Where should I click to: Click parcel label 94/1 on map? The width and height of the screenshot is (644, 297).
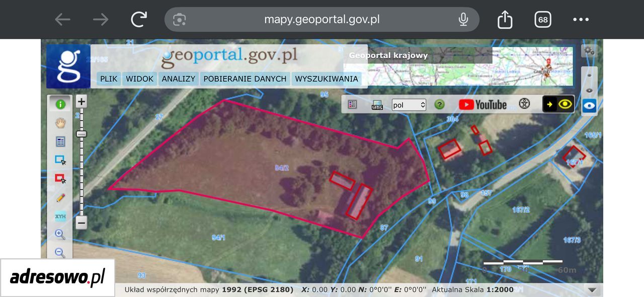pos(218,237)
